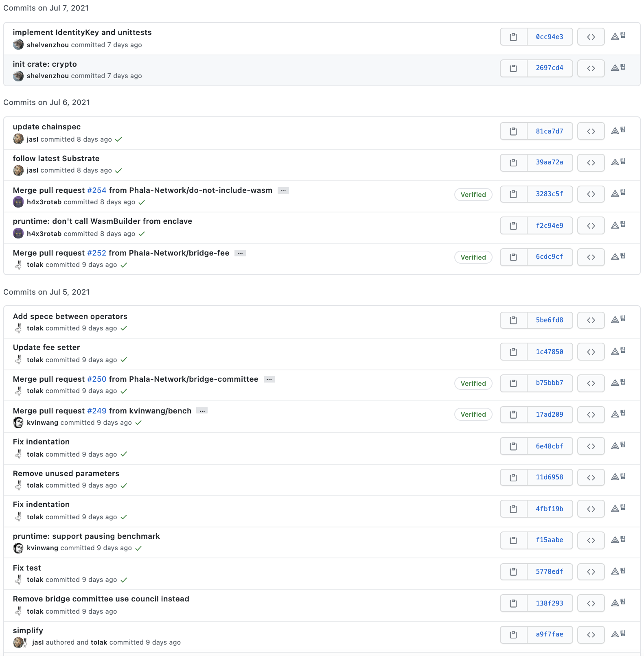Copy the full SHA for commit 5be6fd8
The width and height of the screenshot is (644, 656).
click(513, 320)
